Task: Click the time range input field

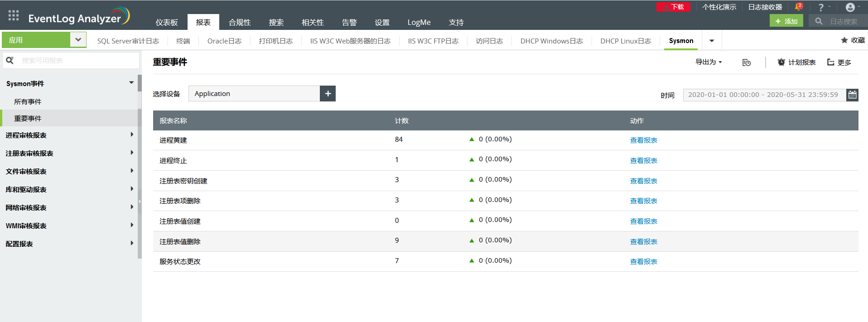Action: click(x=764, y=95)
